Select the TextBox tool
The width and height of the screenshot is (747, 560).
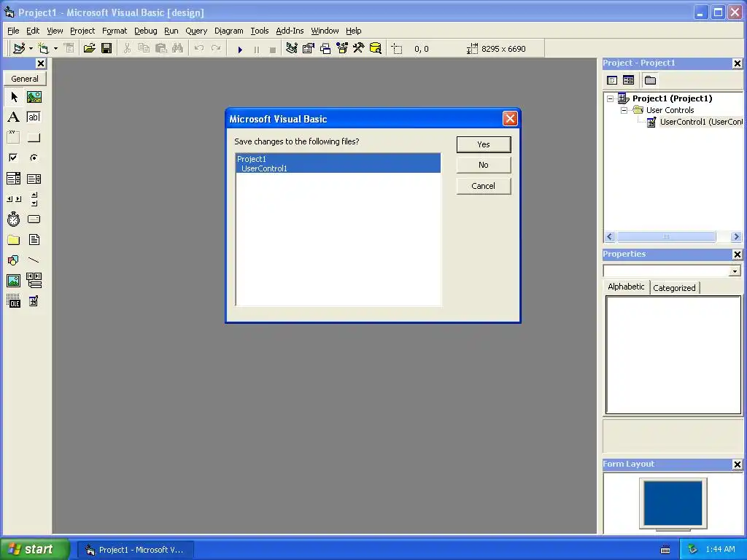(34, 117)
